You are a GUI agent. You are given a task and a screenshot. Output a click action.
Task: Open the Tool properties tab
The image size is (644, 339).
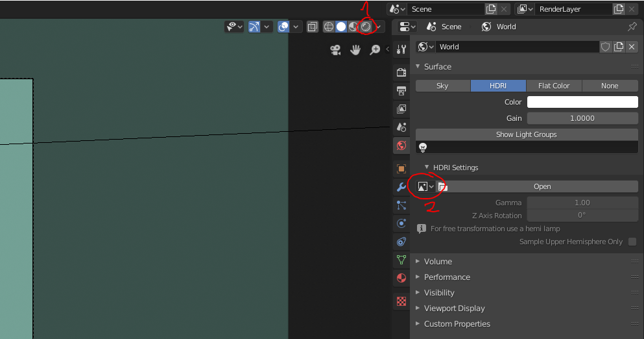click(x=401, y=50)
